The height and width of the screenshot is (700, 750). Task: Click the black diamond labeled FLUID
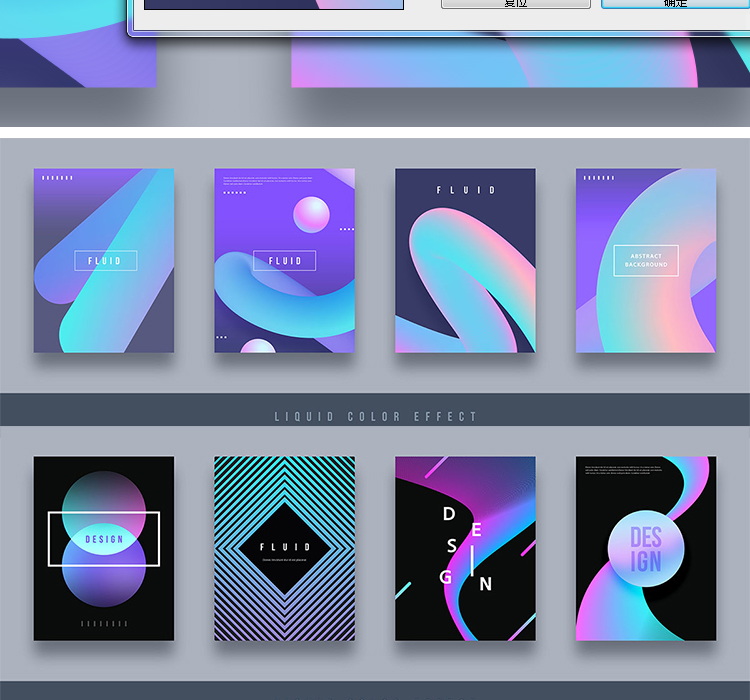pyautogui.click(x=285, y=547)
